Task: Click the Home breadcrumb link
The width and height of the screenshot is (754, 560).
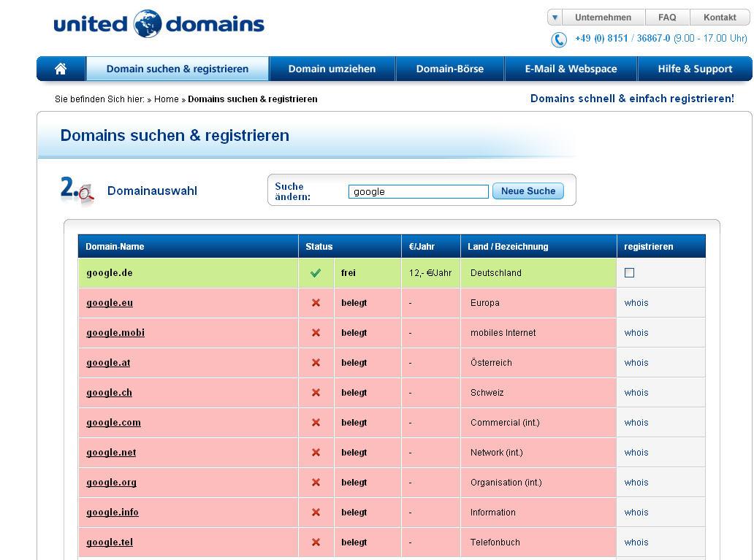Action: click(x=167, y=99)
